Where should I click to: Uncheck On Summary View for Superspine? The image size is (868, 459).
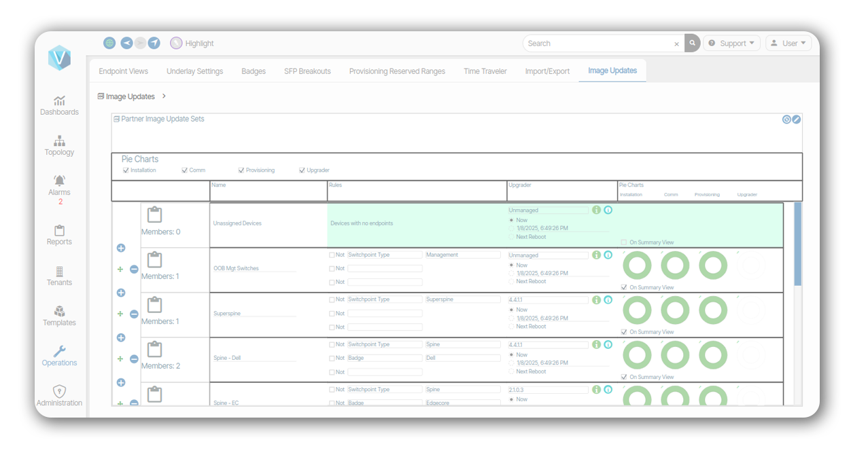coord(624,332)
